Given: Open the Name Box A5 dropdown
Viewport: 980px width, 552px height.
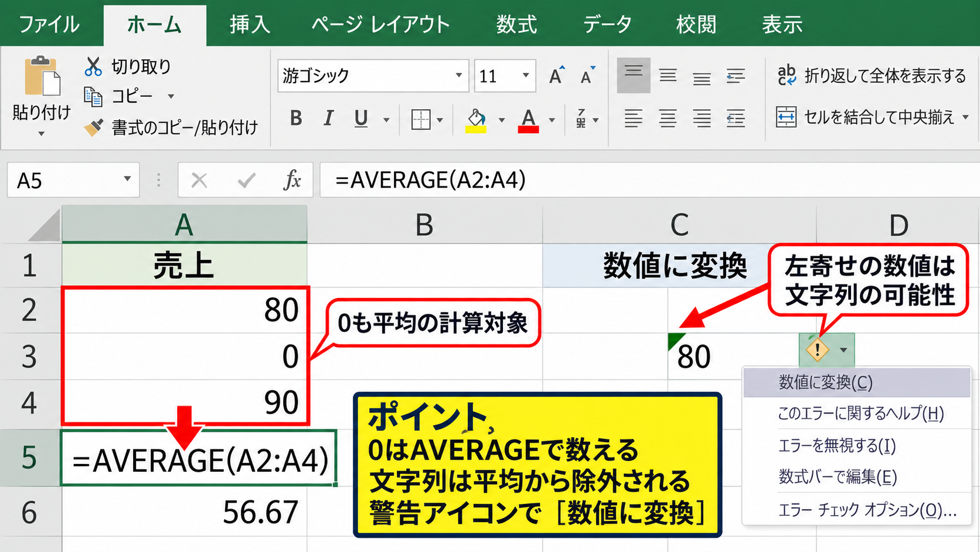Looking at the screenshot, I should pos(127,179).
